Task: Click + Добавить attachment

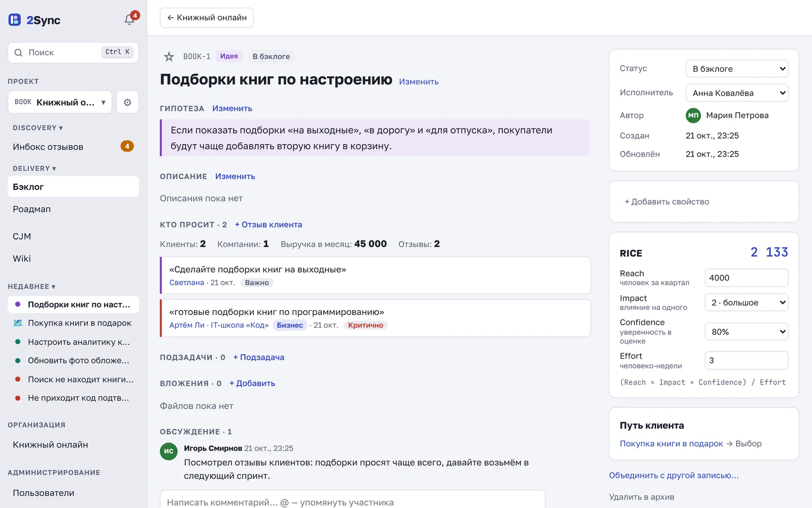Action: pyautogui.click(x=252, y=383)
